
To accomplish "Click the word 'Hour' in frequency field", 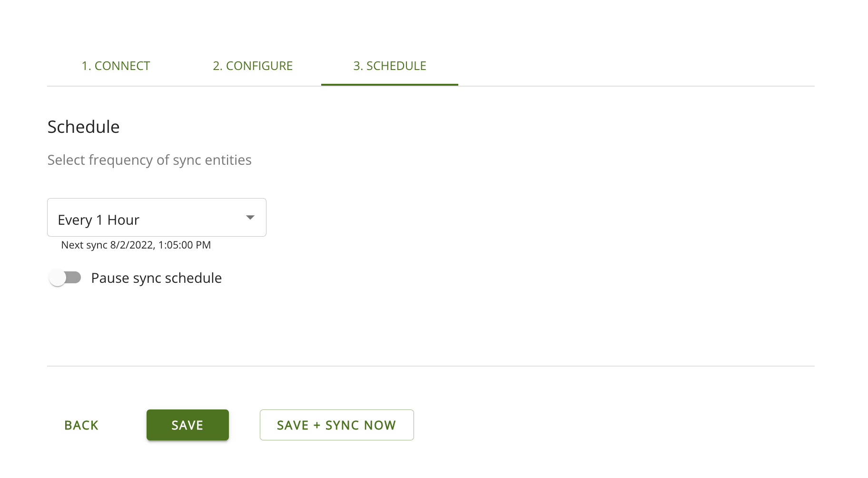I will pos(123,220).
